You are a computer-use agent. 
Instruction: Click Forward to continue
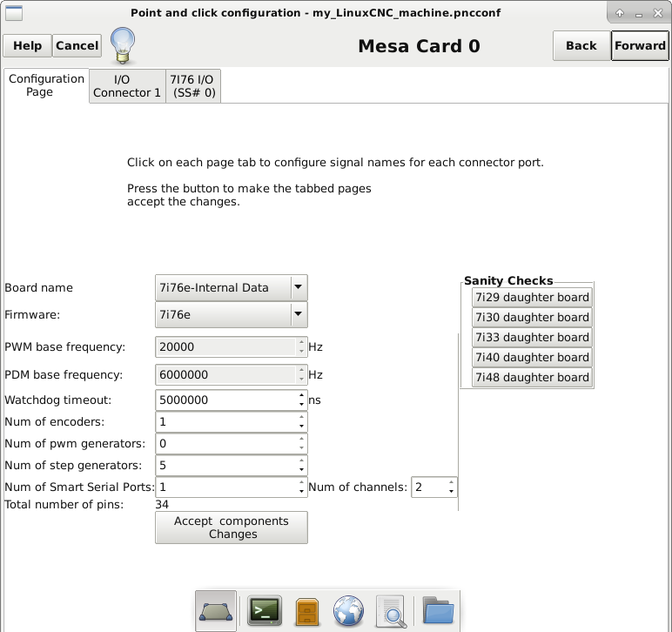click(x=640, y=45)
